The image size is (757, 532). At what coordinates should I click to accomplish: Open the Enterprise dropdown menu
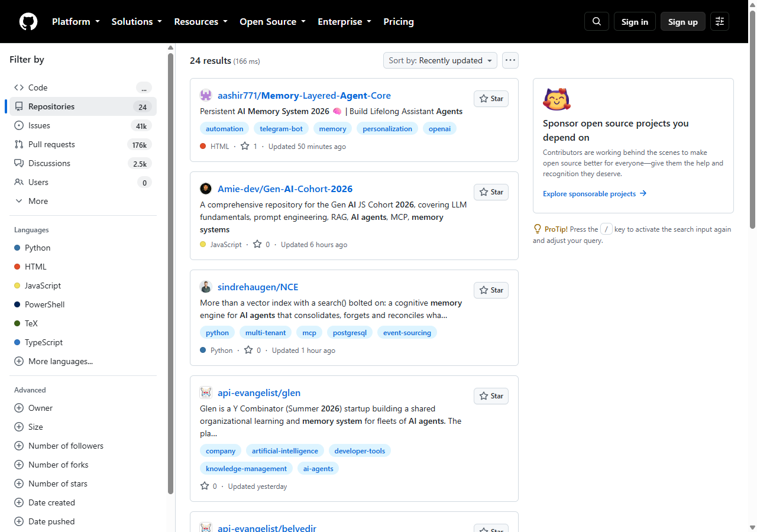pos(344,21)
